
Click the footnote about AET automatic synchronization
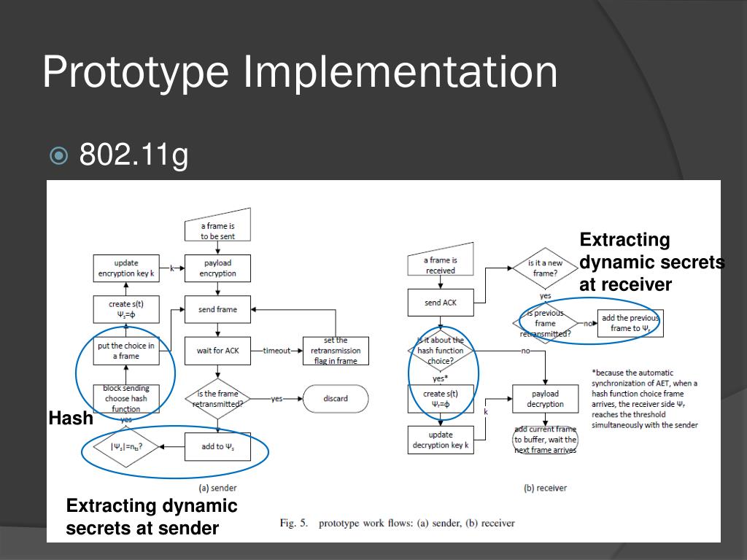coord(645,399)
